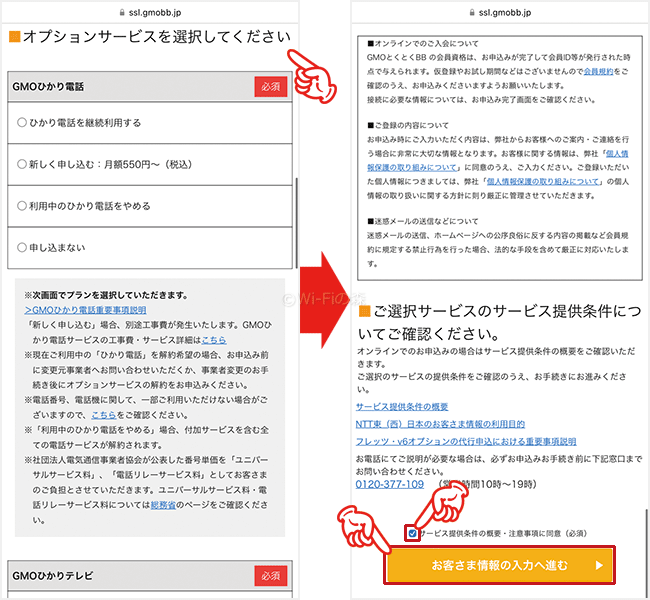Open the 'こちら' link after 'サービス詳細は'
The width and height of the screenshot is (650, 600).
214,340
